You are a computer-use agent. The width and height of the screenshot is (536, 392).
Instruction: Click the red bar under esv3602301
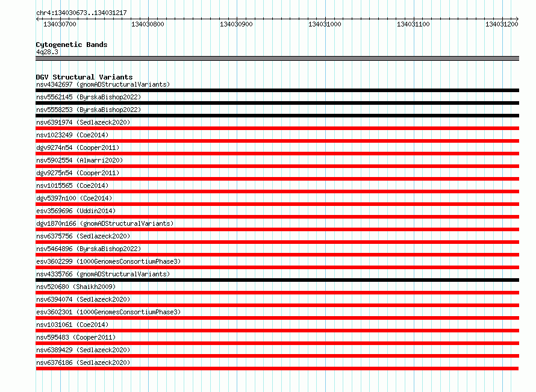(277, 318)
